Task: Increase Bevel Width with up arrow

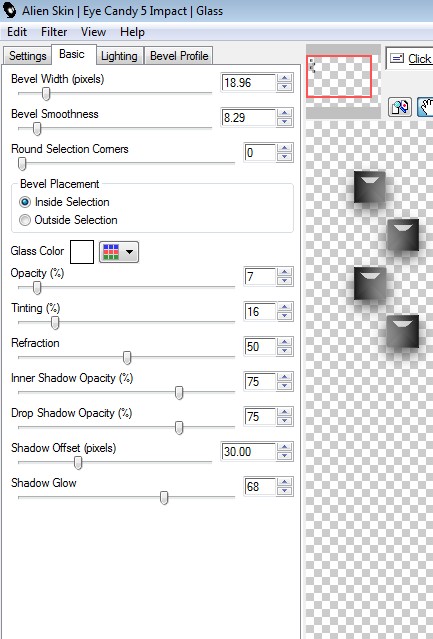Action: (285, 78)
